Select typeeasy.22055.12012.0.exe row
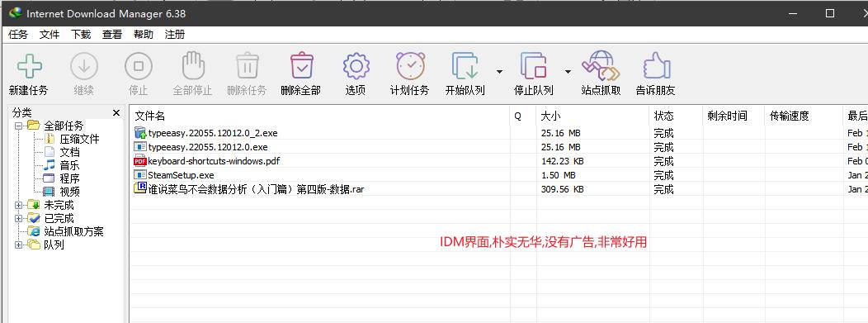This screenshot has width=868, height=323. (x=498, y=147)
